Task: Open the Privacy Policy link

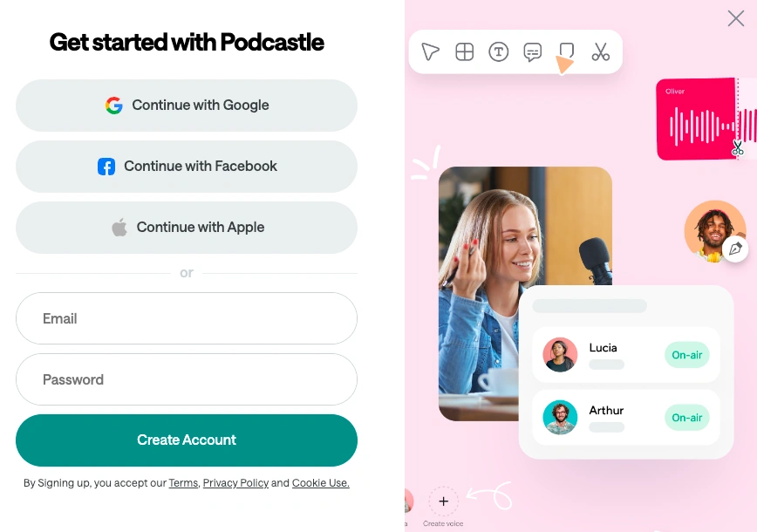Action: (235, 483)
